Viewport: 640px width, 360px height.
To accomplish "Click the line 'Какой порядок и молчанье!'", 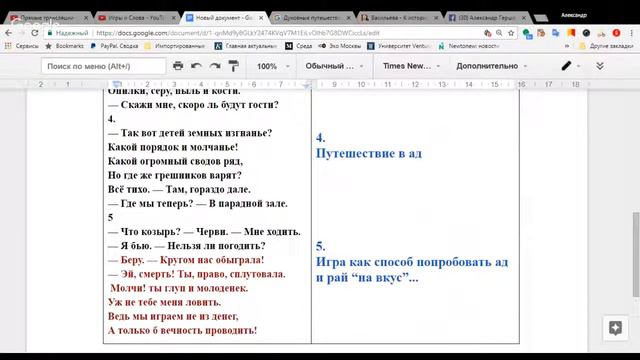I will click(x=173, y=147).
